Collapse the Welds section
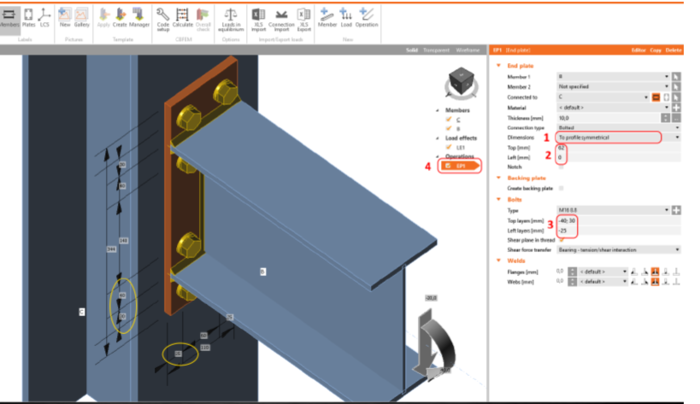Screen dimensions: 700x404 [499, 260]
